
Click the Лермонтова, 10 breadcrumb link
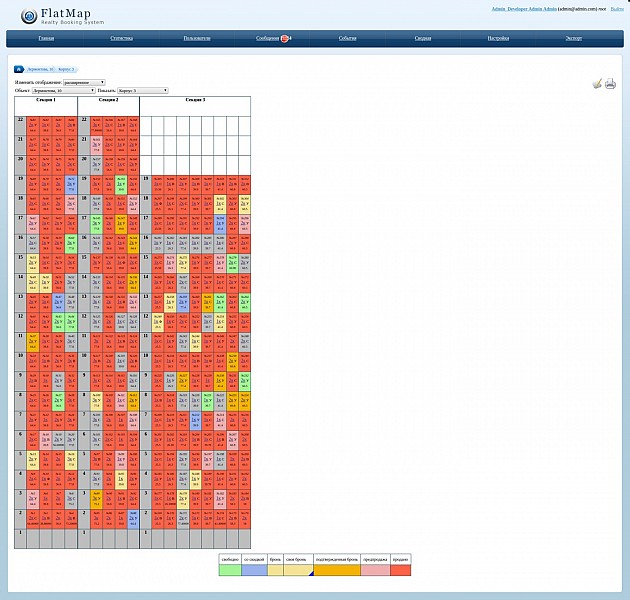click(41, 69)
